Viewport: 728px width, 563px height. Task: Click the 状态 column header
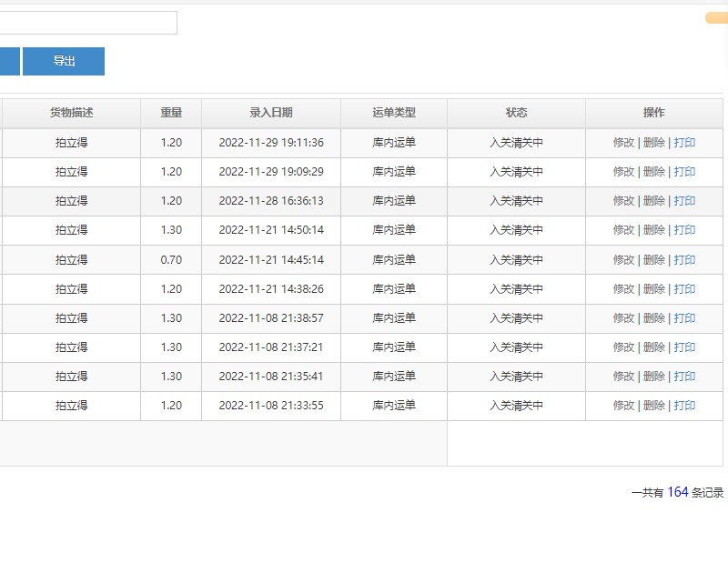pyautogui.click(x=516, y=113)
